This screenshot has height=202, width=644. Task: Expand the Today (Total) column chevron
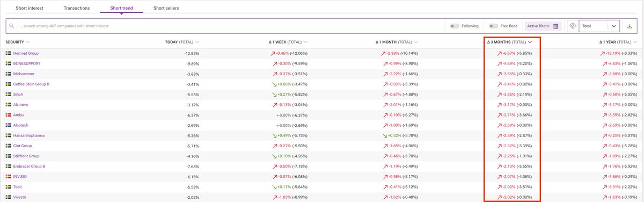coord(197,42)
